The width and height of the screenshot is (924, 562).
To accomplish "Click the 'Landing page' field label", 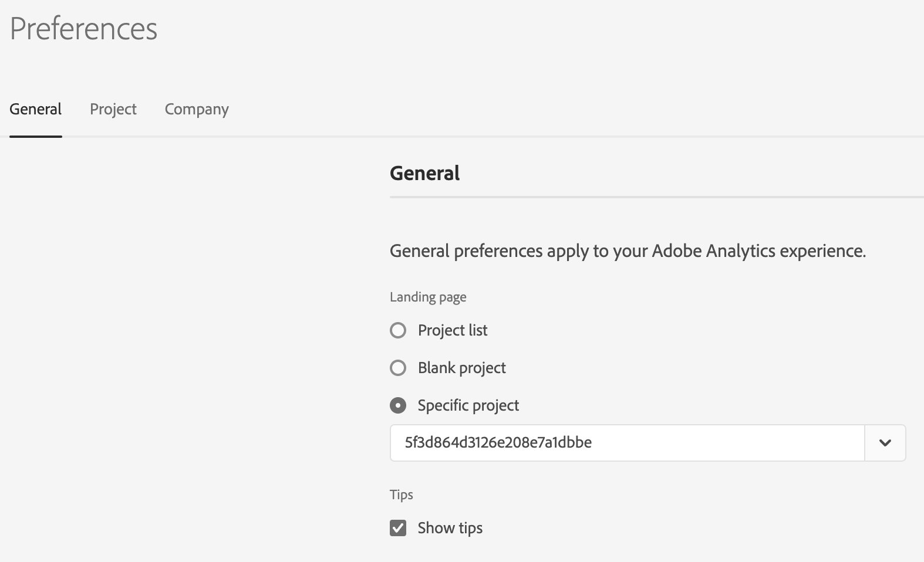I will pyautogui.click(x=428, y=297).
